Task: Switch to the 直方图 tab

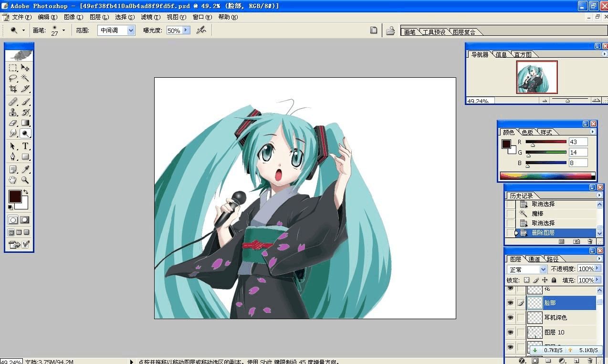Action: tap(523, 54)
